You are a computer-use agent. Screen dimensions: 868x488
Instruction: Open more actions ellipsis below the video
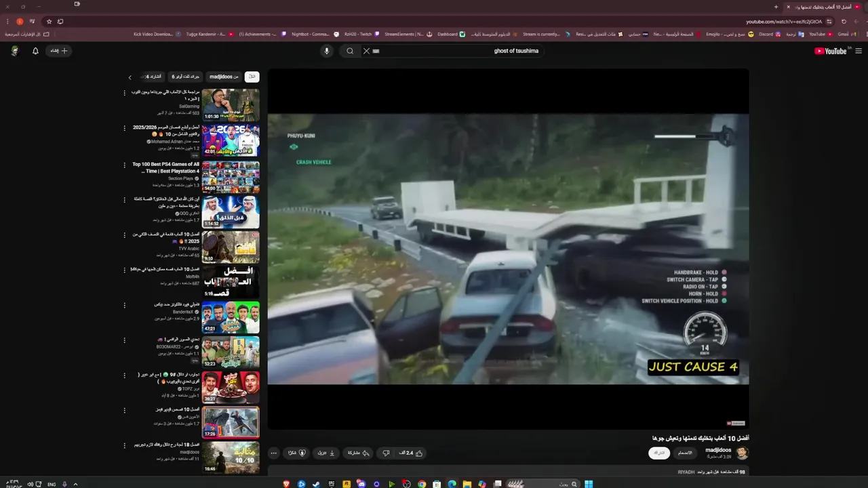coord(273,453)
